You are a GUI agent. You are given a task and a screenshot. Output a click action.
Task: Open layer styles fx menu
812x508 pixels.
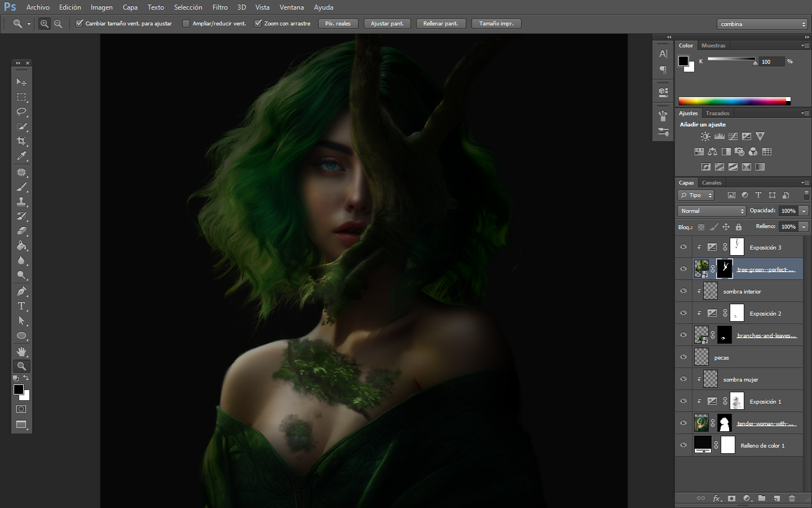pyautogui.click(x=717, y=498)
